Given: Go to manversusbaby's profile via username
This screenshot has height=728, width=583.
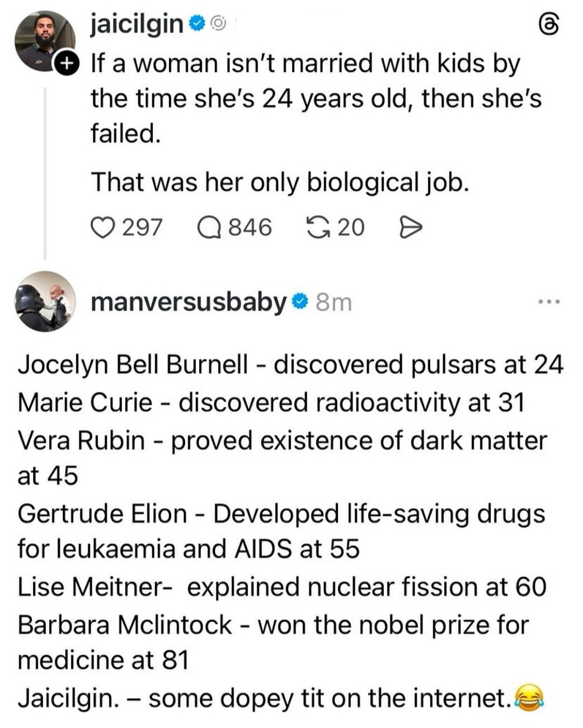Looking at the screenshot, I should (x=188, y=301).
